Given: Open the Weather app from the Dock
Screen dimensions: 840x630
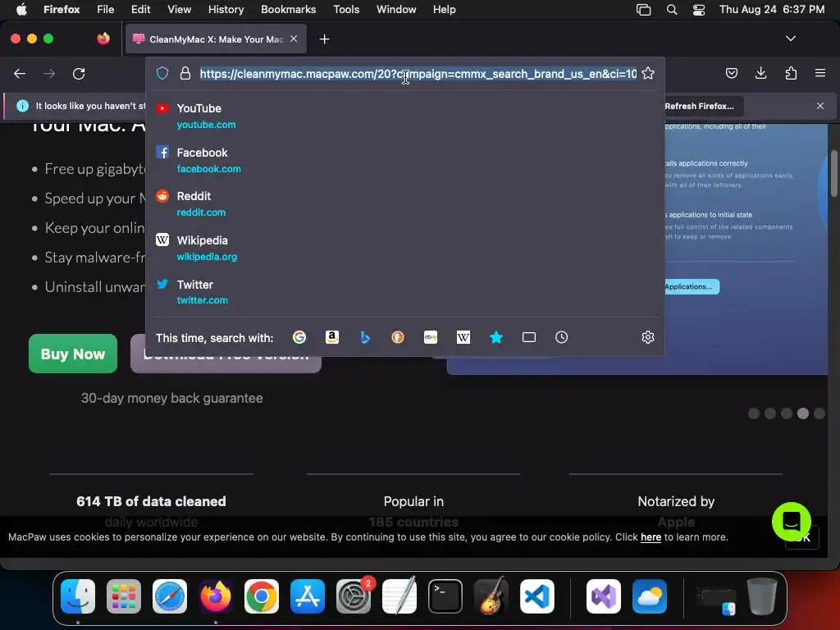Looking at the screenshot, I should pos(650,596).
